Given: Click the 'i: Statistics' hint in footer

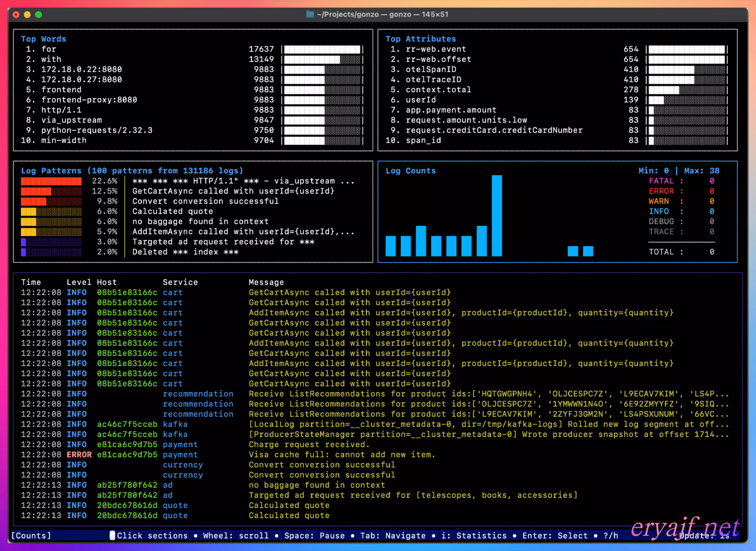Looking at the screenshot, I should pos(474,535).
